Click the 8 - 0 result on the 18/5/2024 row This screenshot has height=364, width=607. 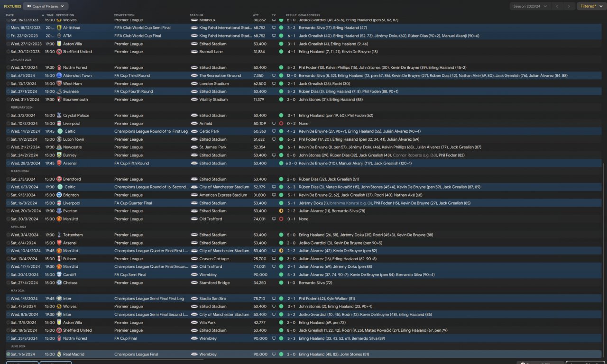coord(291,330)
